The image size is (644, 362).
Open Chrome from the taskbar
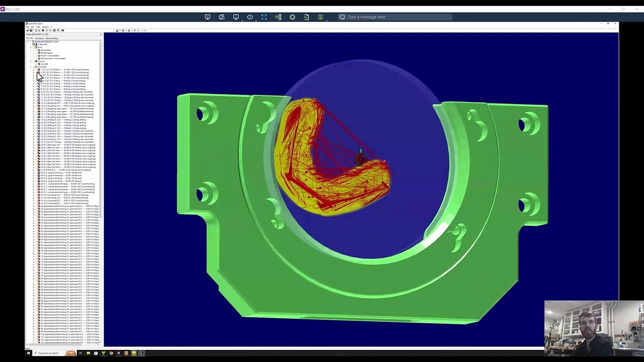[111, 353]
